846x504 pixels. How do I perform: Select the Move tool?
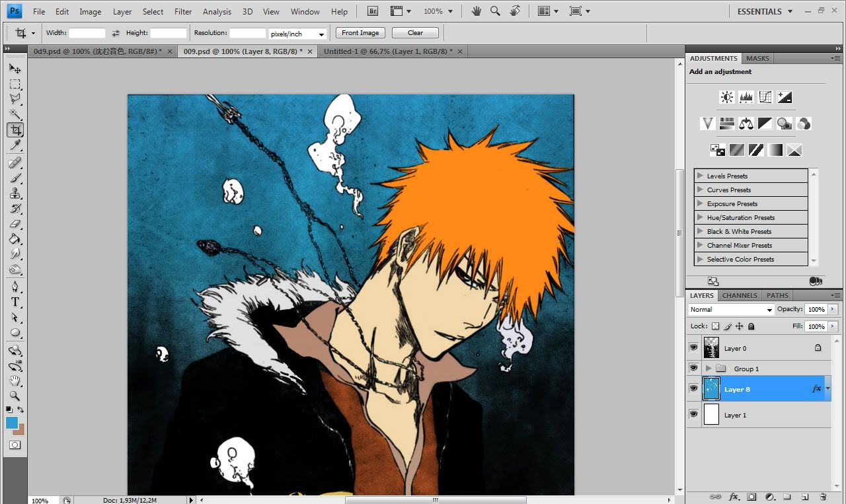coord(15,69)
